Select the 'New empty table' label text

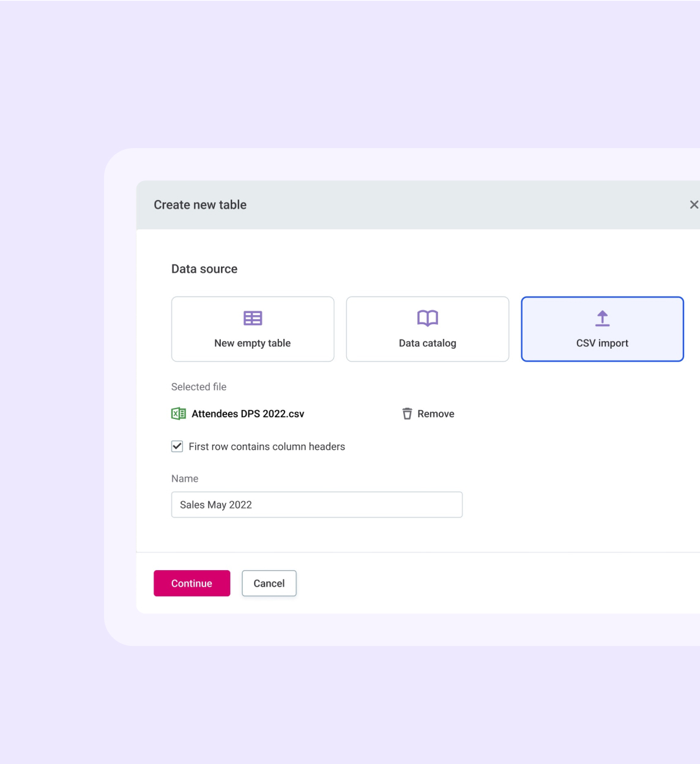pyautogui.click(x=252, y=343)
